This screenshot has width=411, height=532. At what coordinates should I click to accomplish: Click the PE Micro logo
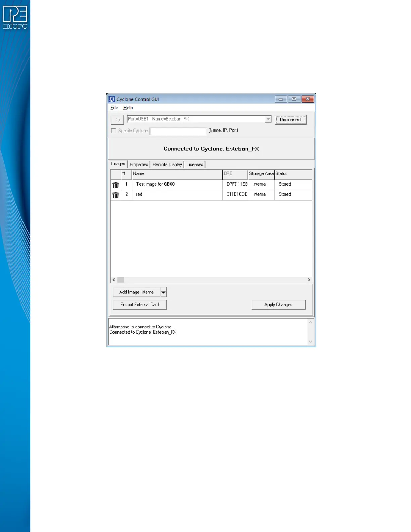[15, 17]
